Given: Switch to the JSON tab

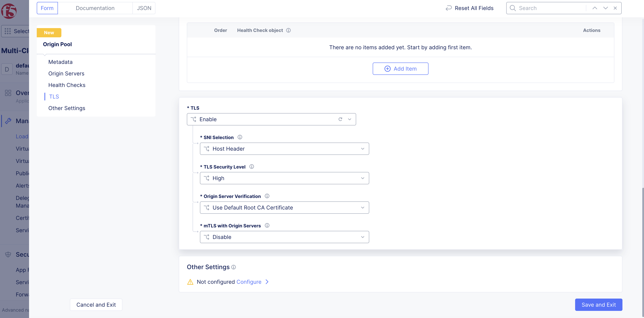Looking at the screenshot, I should (x=144, y=8).
